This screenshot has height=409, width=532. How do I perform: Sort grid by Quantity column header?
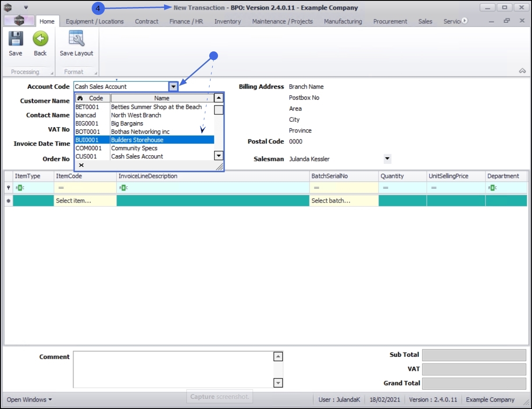403,176
